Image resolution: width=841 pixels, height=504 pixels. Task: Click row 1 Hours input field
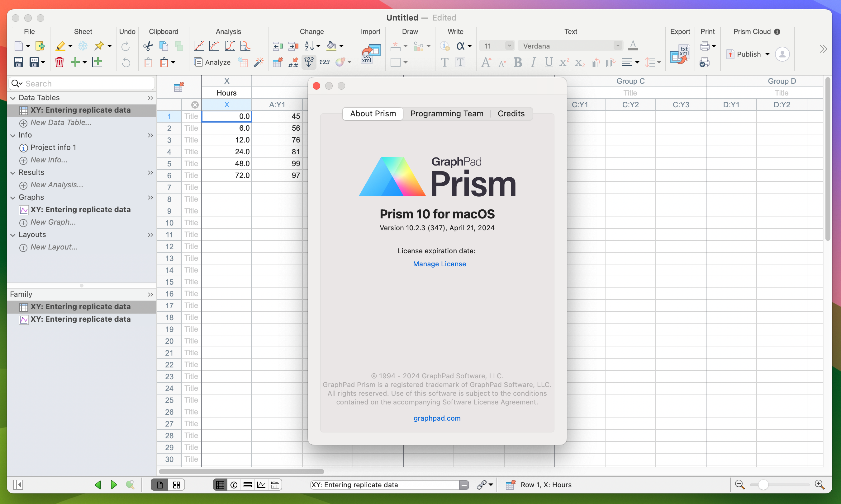tap(226, 116)
